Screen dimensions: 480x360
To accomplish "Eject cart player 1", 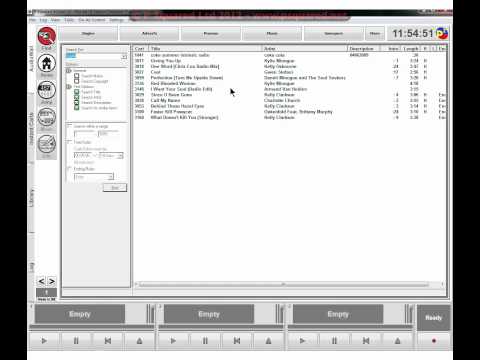I will tap(139, 341).
